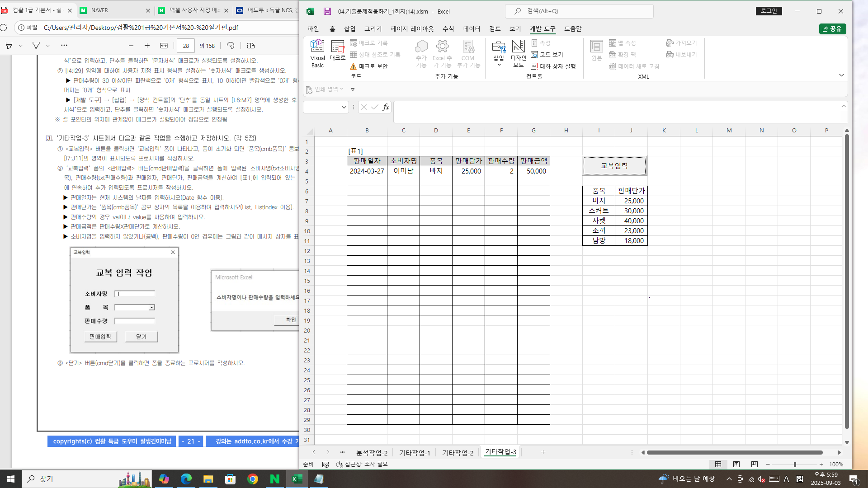Click the 코드 보기 view code icon

pyautogui.click(x=547, y=55)
